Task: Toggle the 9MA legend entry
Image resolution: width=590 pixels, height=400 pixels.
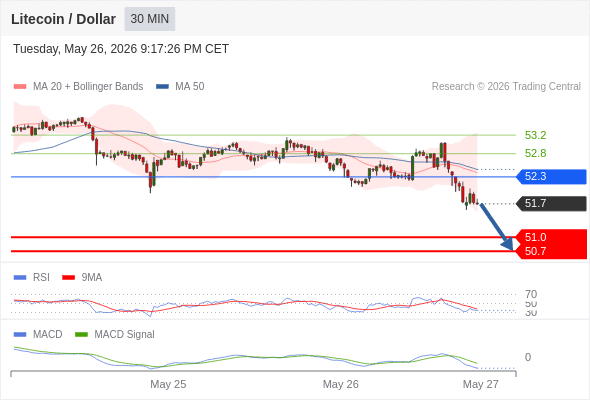Action: point(82,277)
